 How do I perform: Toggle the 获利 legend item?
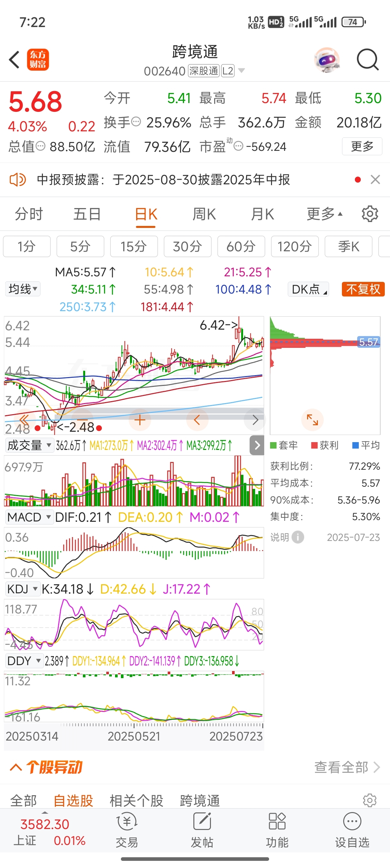(x=325, y=445)
